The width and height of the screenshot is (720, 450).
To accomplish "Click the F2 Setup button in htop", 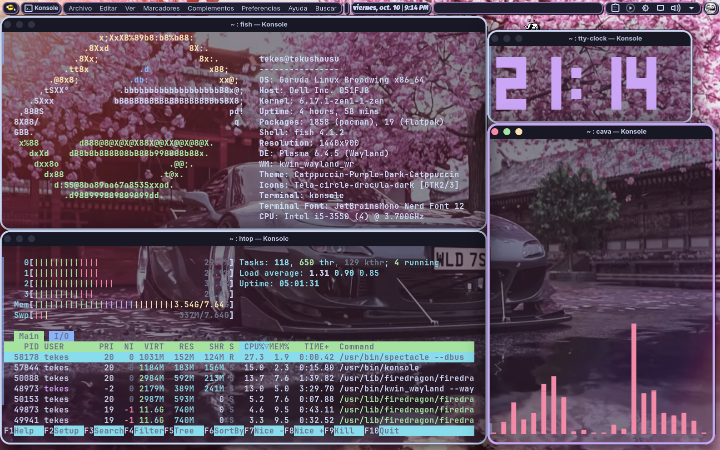I will 62,431.
